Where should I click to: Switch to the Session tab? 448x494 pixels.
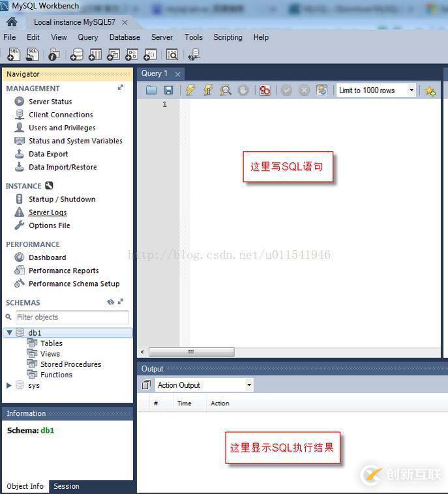tap(67, 486)
